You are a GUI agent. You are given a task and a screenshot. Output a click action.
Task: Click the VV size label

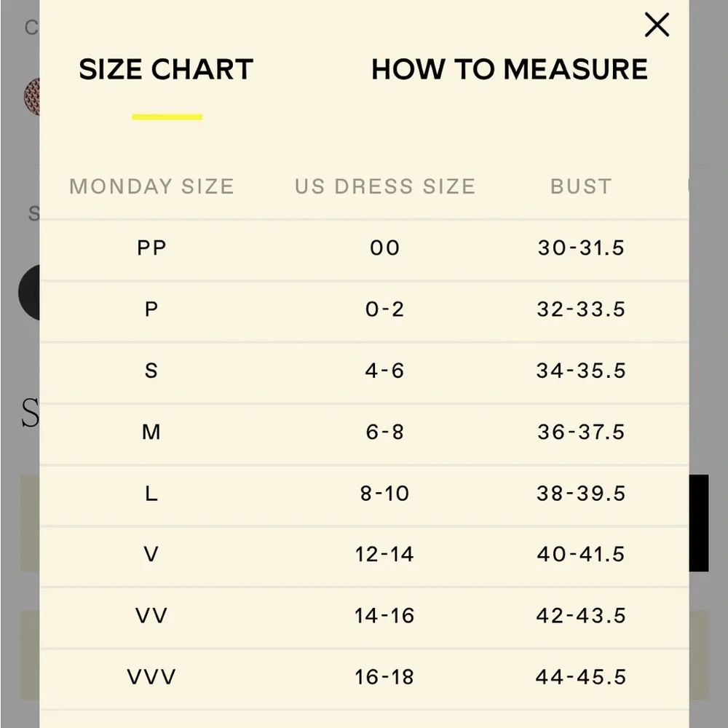[x=151, y=616]
